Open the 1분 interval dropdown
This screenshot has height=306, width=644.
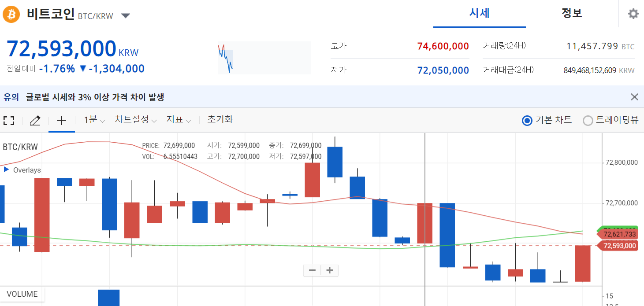click(94, 120)
